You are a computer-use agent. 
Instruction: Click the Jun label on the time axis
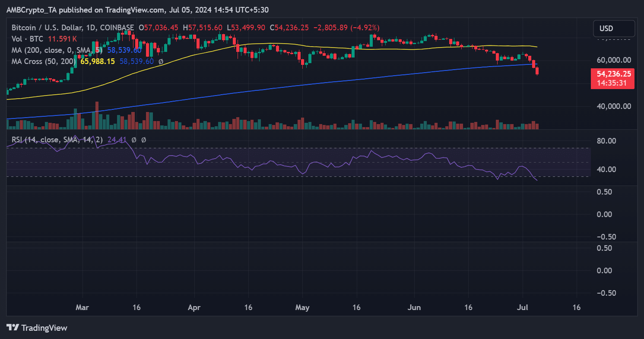[414, 307]
